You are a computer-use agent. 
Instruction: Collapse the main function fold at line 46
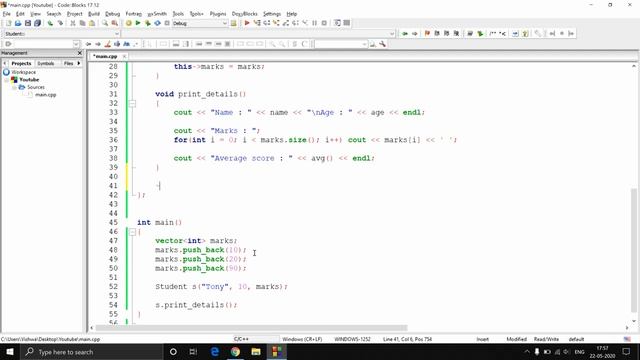(132, 232)
